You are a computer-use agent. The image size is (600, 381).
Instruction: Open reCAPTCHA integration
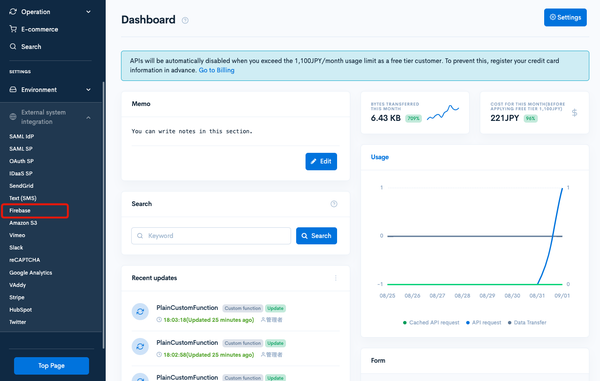pos(24,260)
